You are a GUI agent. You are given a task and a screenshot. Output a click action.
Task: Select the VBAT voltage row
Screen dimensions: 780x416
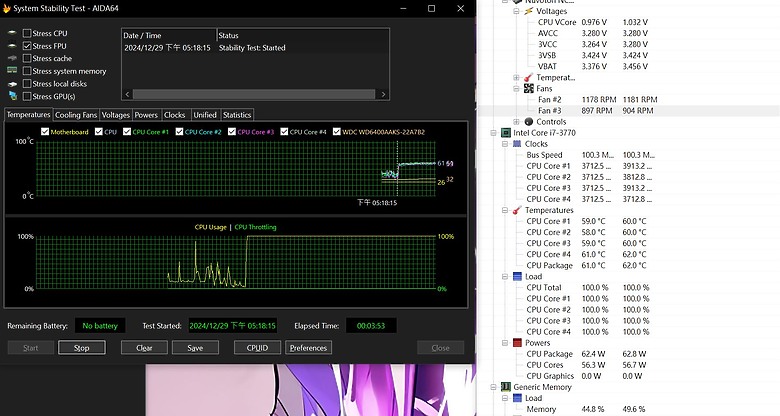[629, 66]
